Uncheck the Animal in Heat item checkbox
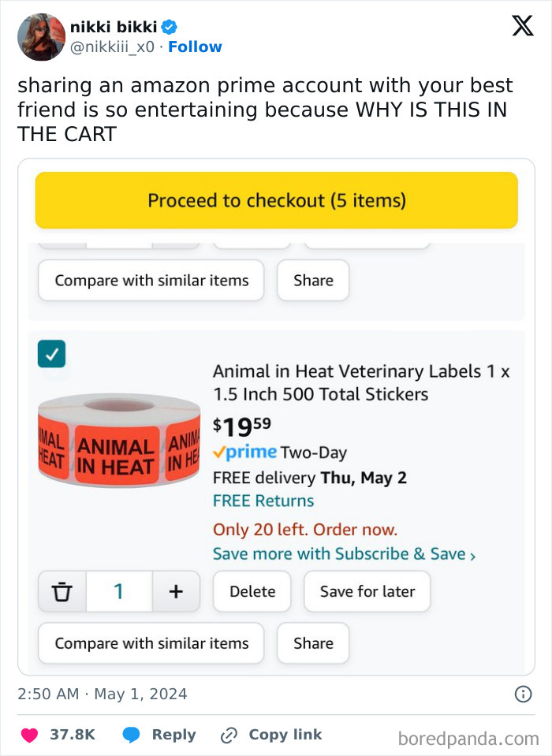Viewport: 552px width, 756px height. pos(51,354)
